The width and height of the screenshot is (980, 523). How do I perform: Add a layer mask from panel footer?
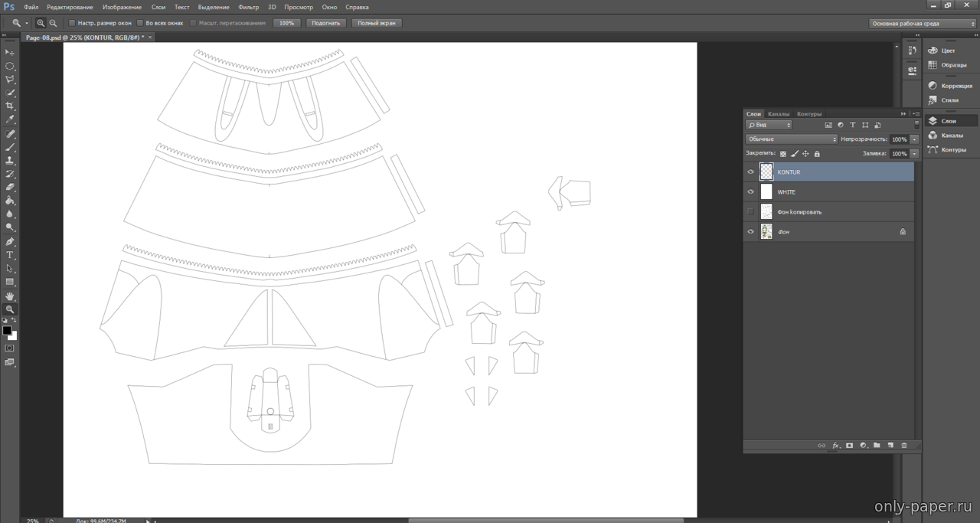click(849, 446)
